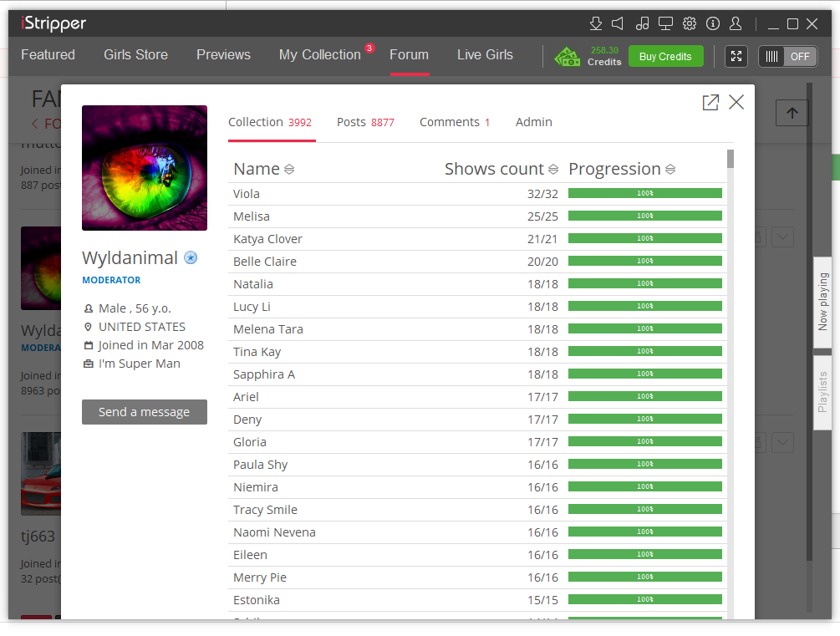The image size is (840, 636).
Task: Open My Collection tab
Action: (320, 54)
